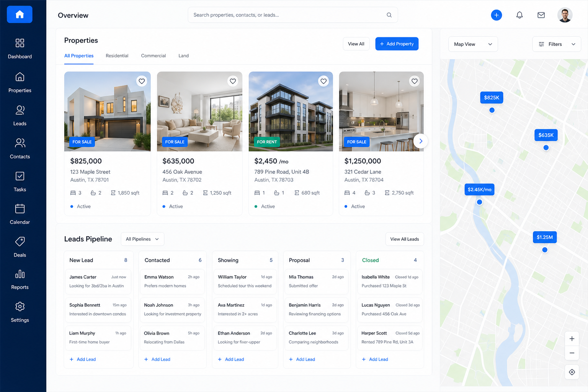Expand the Filters dropdown
This screenshot has height=392, width=588.
pyautogui.click(x=557, y=44)
